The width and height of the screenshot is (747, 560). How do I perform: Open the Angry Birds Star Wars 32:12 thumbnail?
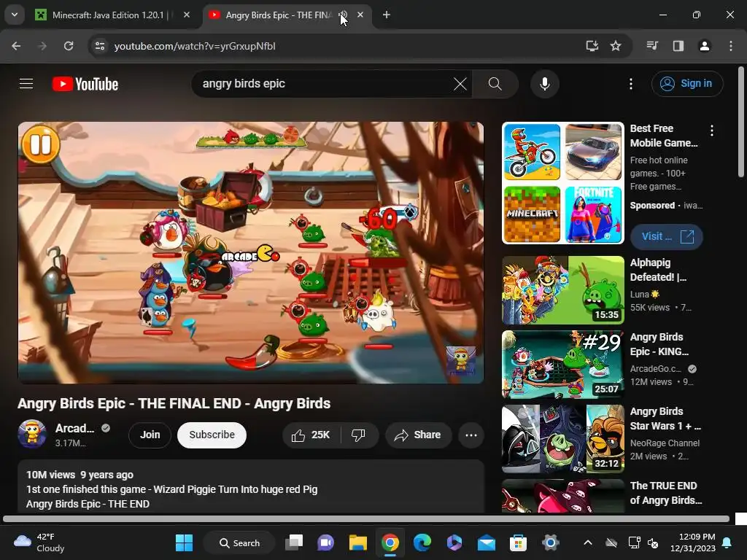562,438
